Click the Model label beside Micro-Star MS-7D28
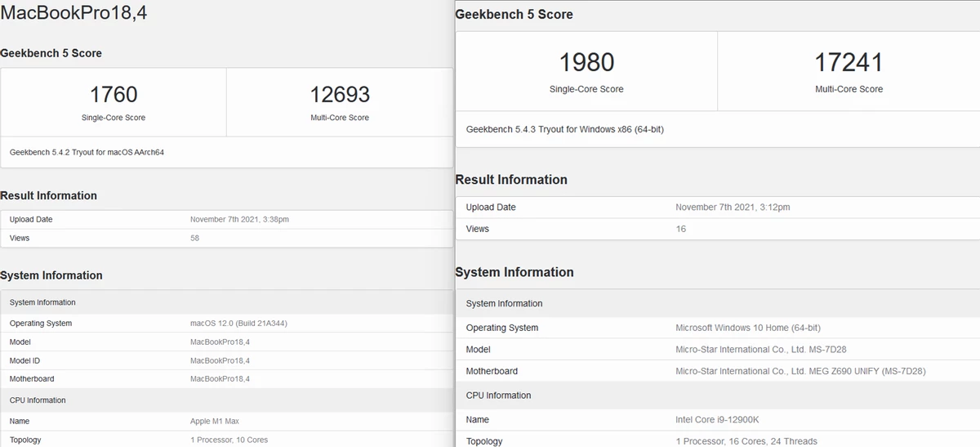Screen dimensions: 980x447 tap(479, 350)
